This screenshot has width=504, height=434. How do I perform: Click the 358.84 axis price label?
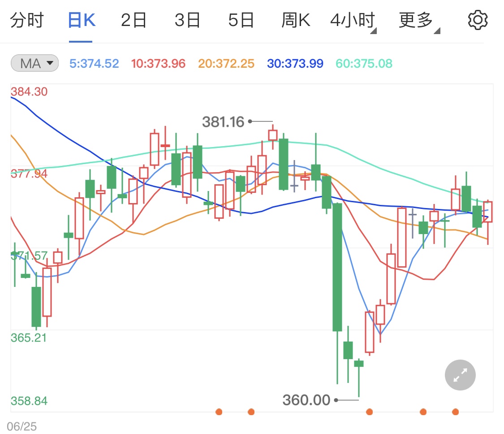(x=29, y=401)
